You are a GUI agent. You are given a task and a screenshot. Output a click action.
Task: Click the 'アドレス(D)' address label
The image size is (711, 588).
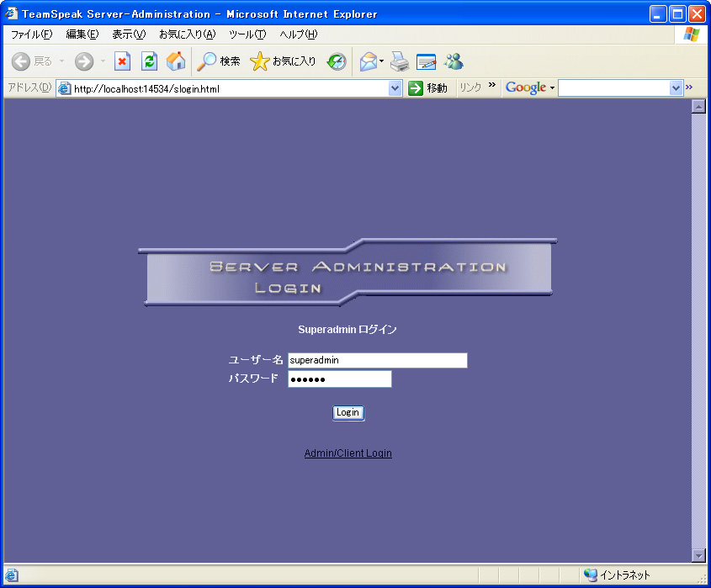point(29,87)
